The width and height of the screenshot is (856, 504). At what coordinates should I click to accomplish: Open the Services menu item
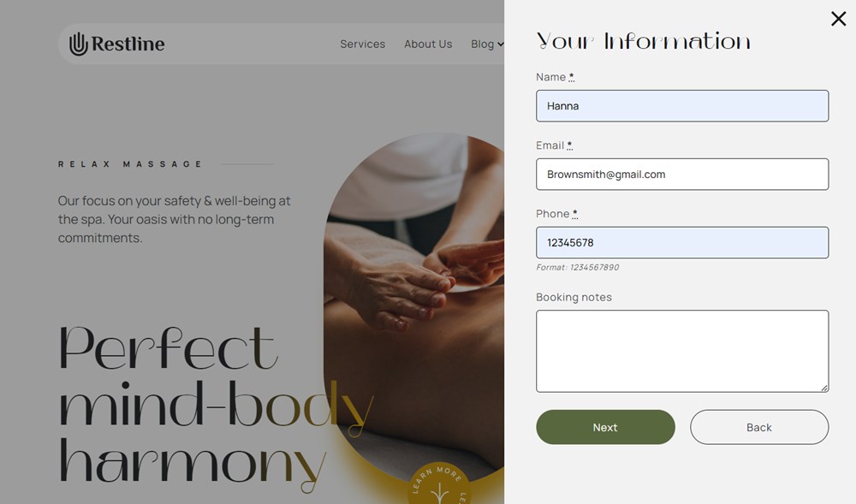coord(362,44)
